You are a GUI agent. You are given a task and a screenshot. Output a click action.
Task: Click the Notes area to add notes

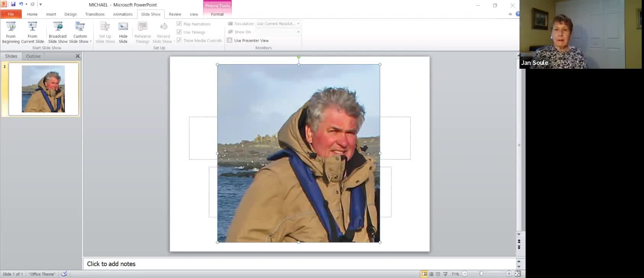[299, 264]
